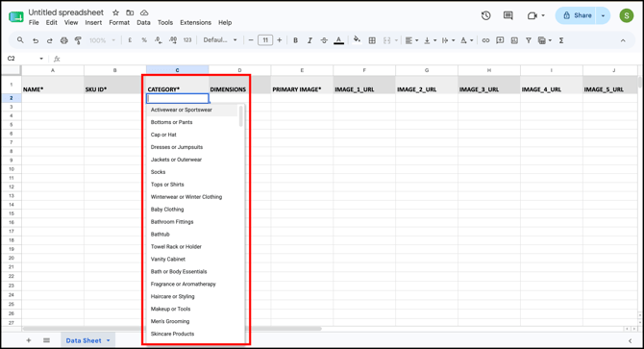Toggle strikethrough formatting
The image size is (644, 349).
pyautogui.click(x=324, y=40)
